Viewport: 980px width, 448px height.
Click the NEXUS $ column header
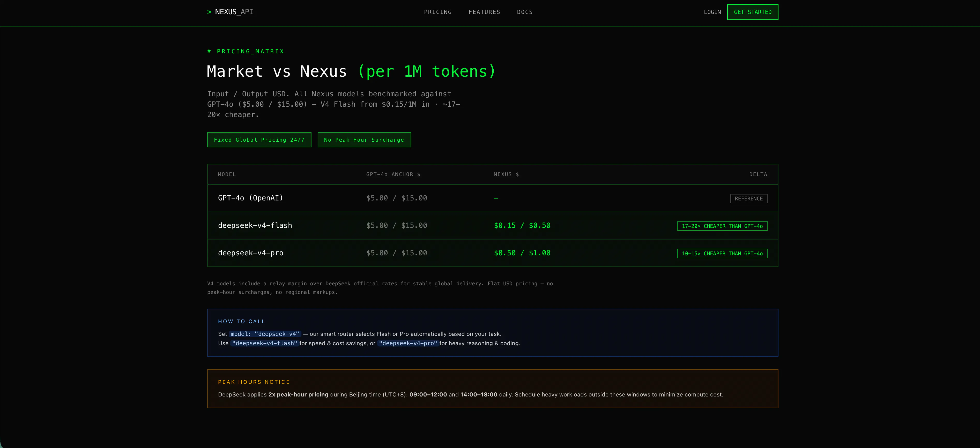click(x=506, y=175)
